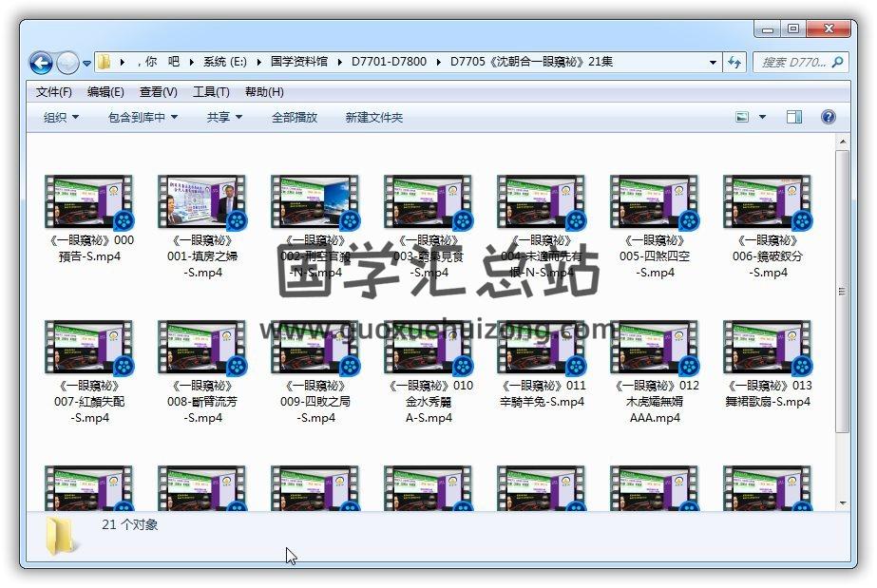Select the 011 辛騎羊免-S.mp4 video icon
This screenshot has height=588, width=877.
[542, 347]
